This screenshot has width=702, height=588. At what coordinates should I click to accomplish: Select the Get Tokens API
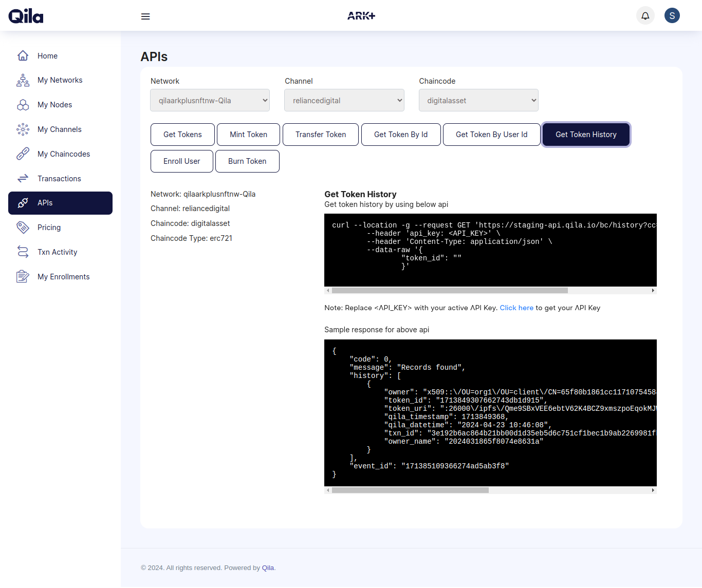pos(182,135)
